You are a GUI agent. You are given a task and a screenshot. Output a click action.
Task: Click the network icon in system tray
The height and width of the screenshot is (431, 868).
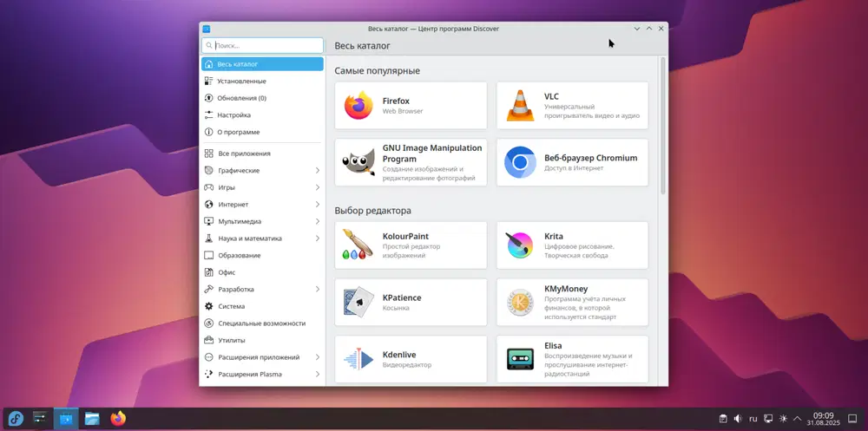pos(768,419)
